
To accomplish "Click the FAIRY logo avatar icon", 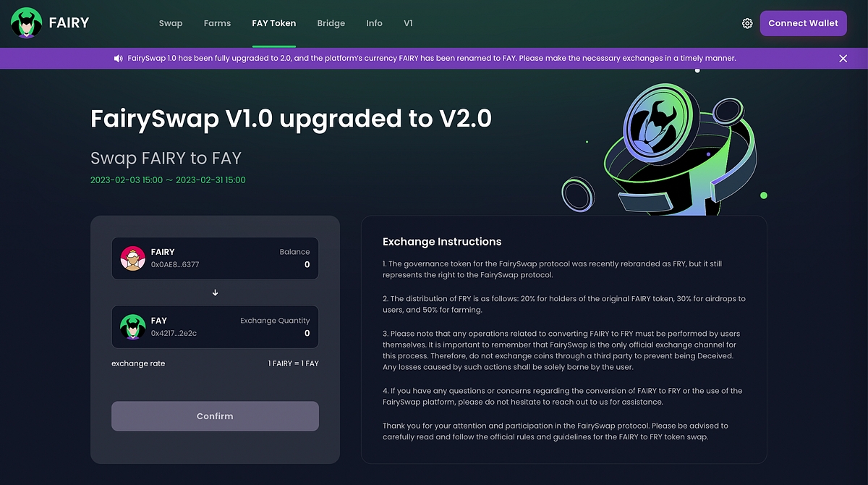I will pos(26,23).
